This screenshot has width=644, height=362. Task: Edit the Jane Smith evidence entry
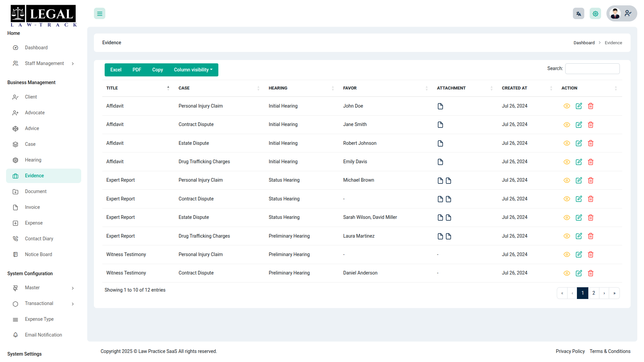pos(579,125)
